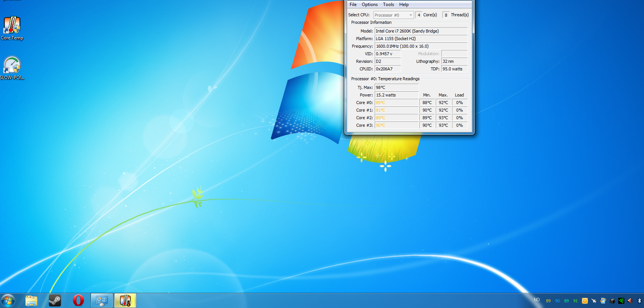Viewport: 644px width, 308px height.
Task: Click the Core #3 current temperature 90°C
Action: pyautogui.click(x=397, y=125)
